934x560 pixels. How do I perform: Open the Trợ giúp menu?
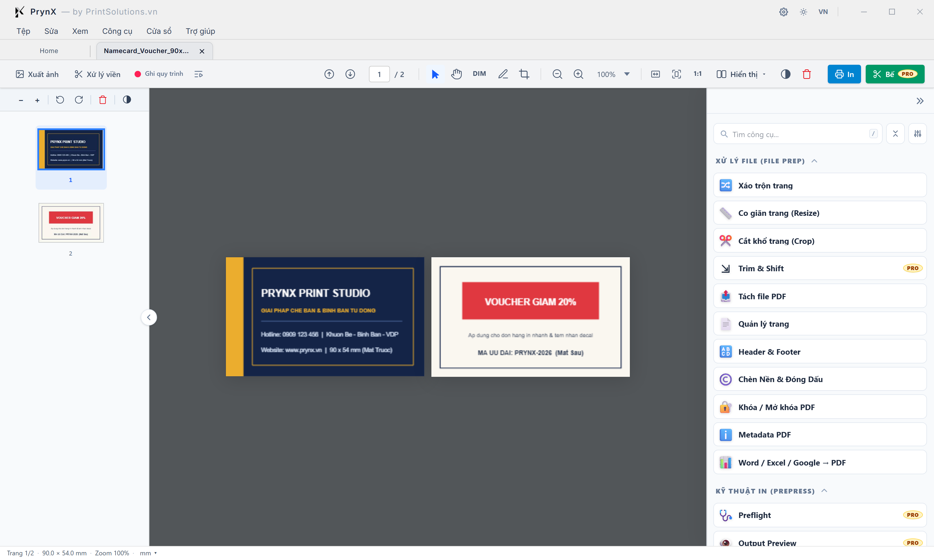pyautogui.click(x=201, y=31)
